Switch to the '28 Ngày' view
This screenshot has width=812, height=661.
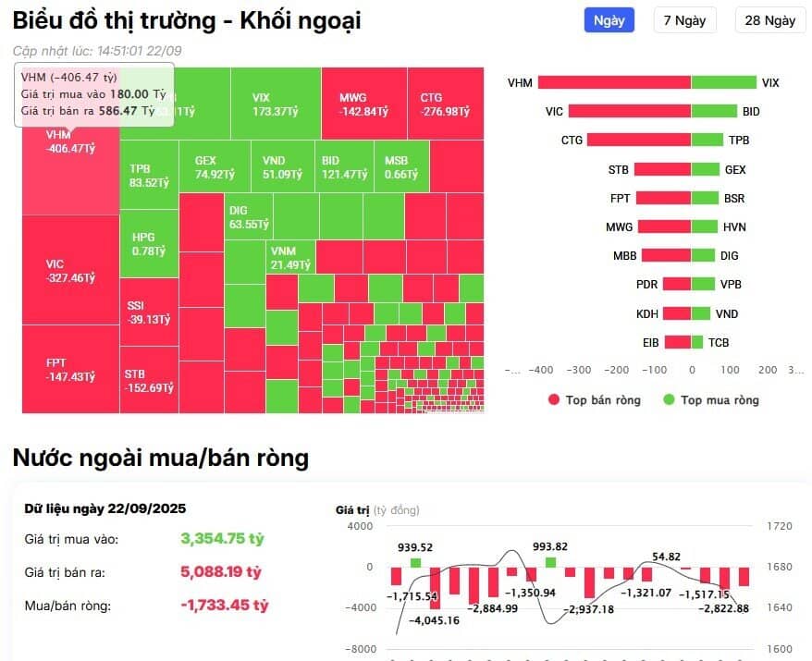tap(769, 20)
